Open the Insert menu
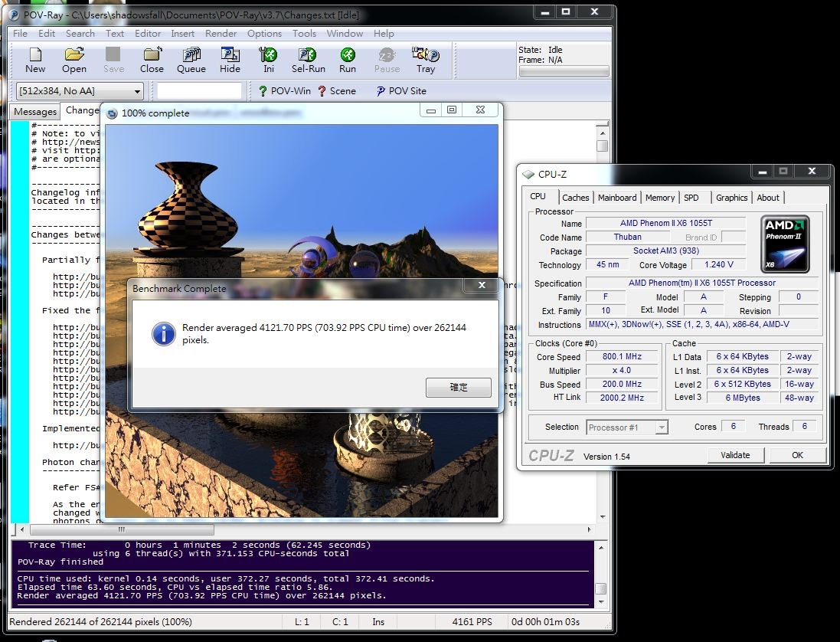This screenshot has height=642, width=840. coord(183,33)
